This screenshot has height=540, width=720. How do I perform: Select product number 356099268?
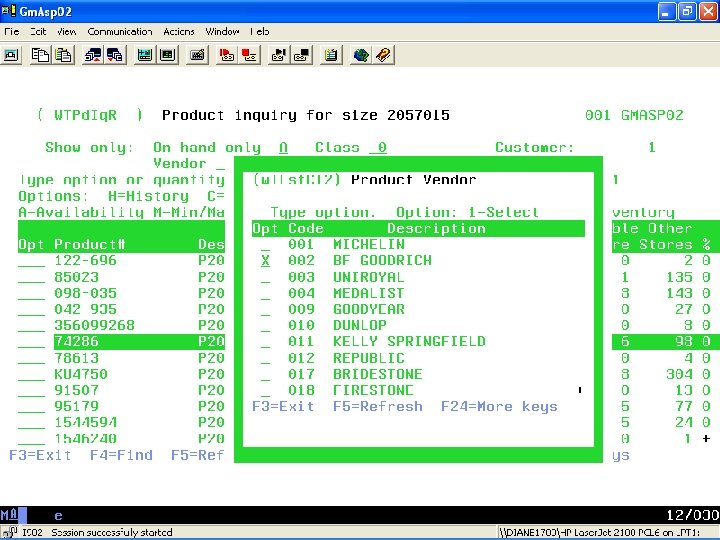94,325
